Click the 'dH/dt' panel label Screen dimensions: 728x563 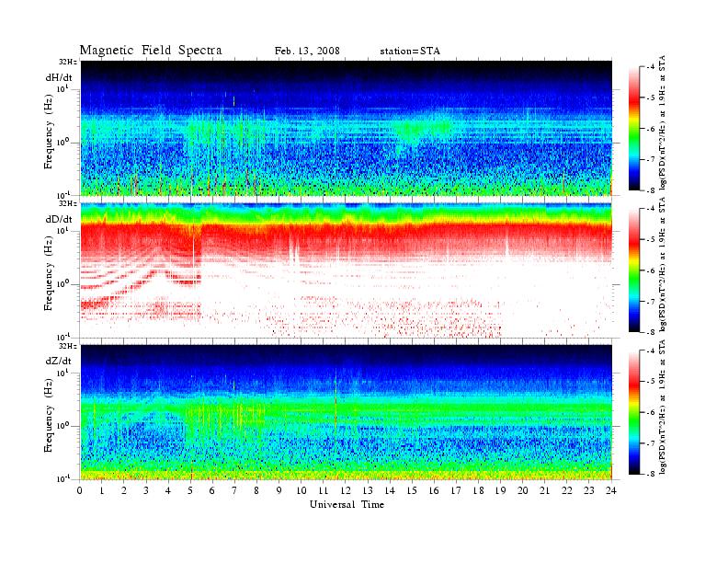tap(59, 77)
